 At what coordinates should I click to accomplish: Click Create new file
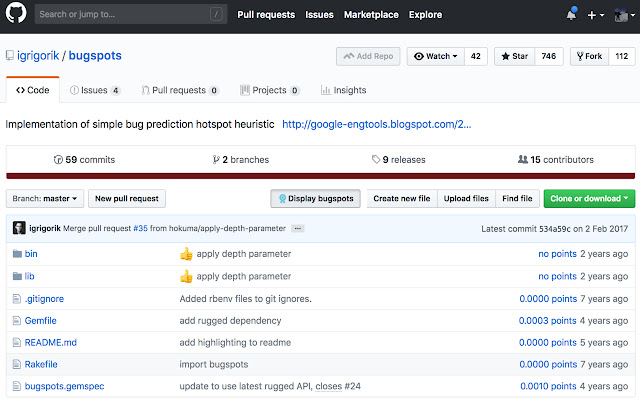coord(402,198)
